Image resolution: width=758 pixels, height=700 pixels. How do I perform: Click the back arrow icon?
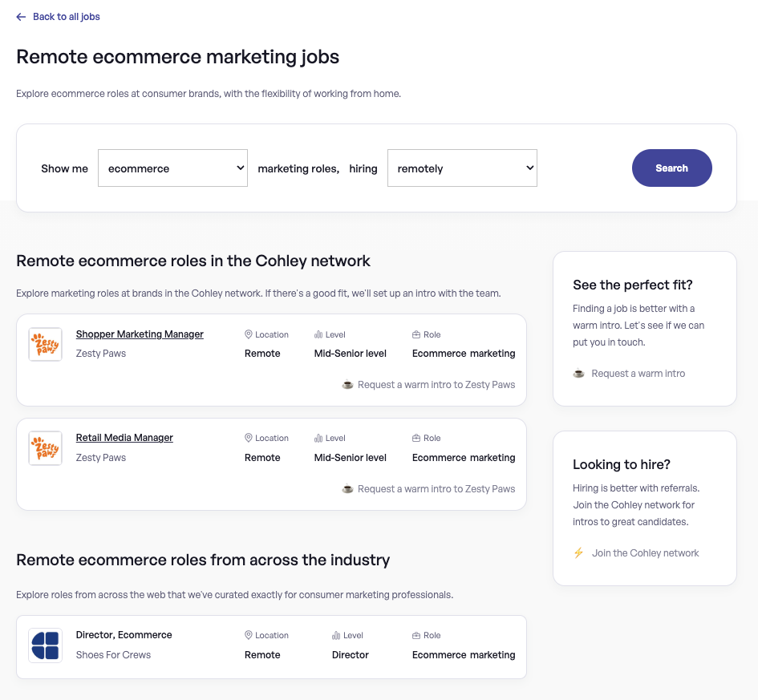[x=22, y=17]
